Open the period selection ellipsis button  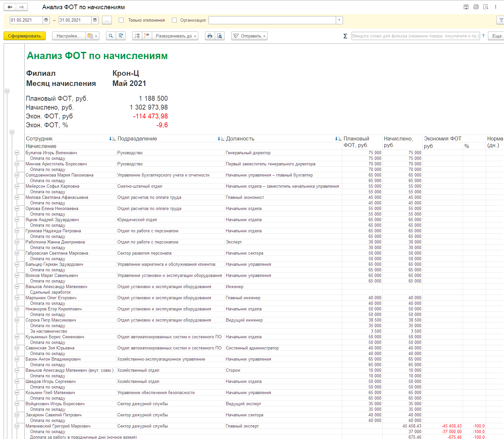coord(107,20)
